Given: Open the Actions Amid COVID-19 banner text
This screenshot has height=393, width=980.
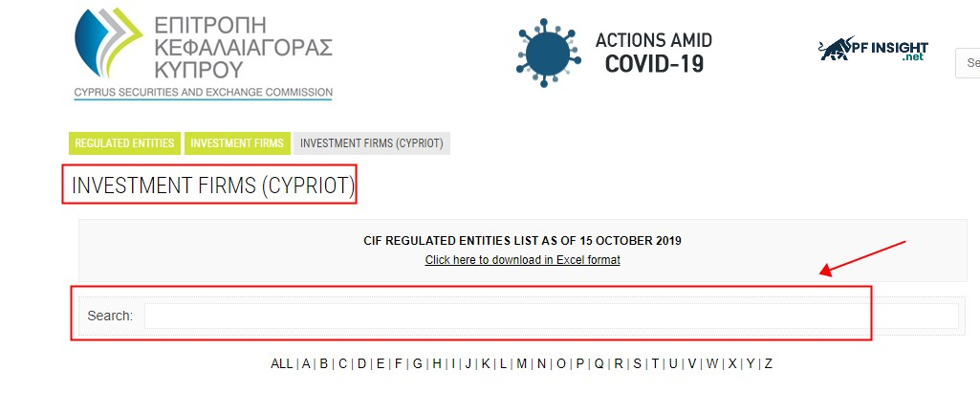Looking at the screenshot, I should tap(653, 53).
